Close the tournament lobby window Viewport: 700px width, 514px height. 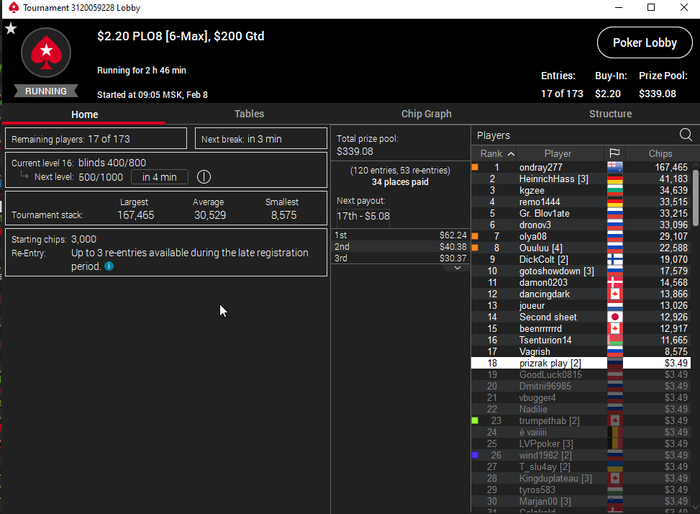tap(684, 8)
